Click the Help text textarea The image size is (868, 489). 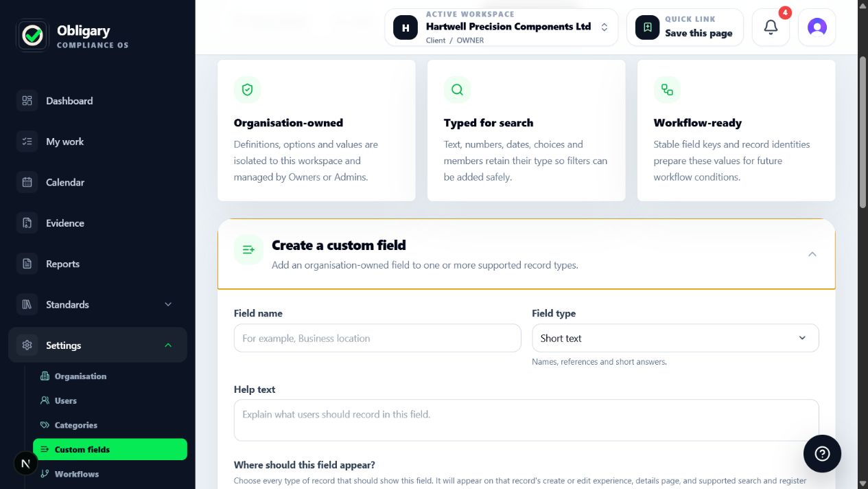tap(526, 420)
